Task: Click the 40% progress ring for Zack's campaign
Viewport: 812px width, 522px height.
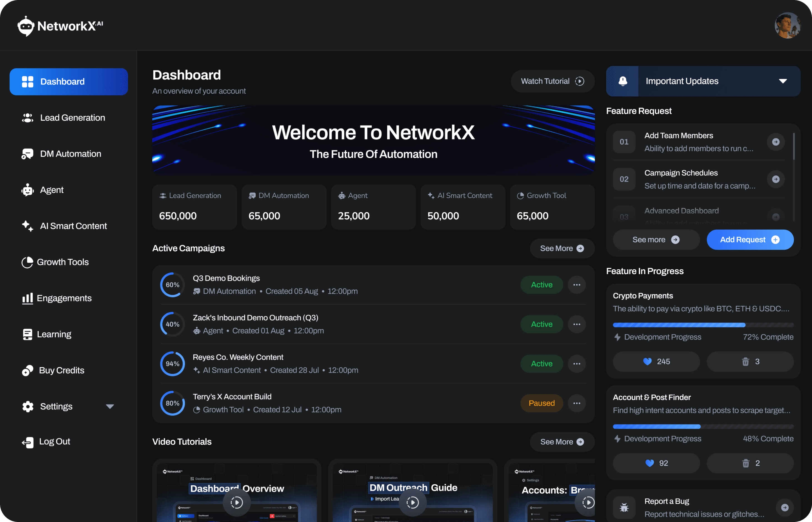Action: click(173, 324)
